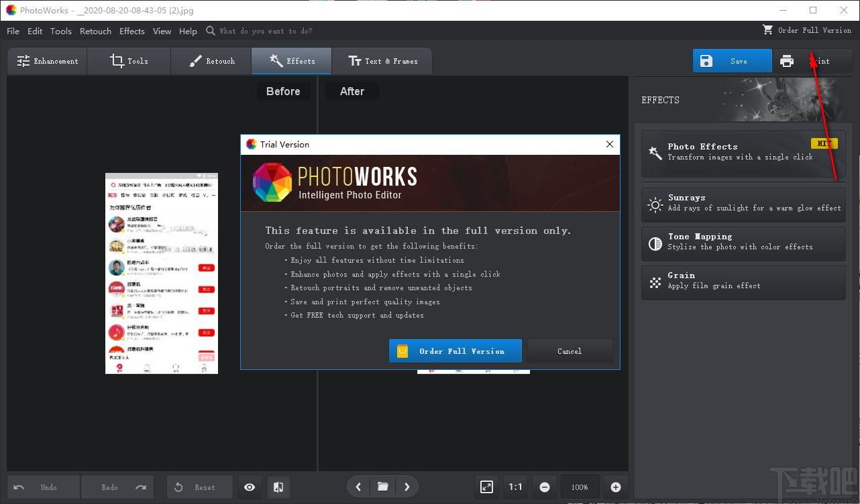Open the File menu
860x504 pixels.
[13, 31]
